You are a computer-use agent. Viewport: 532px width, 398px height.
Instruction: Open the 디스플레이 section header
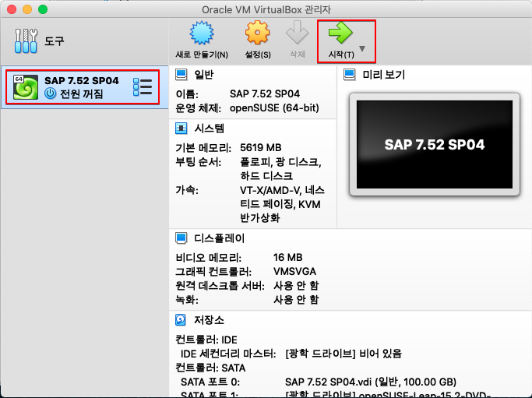(219, 238)
